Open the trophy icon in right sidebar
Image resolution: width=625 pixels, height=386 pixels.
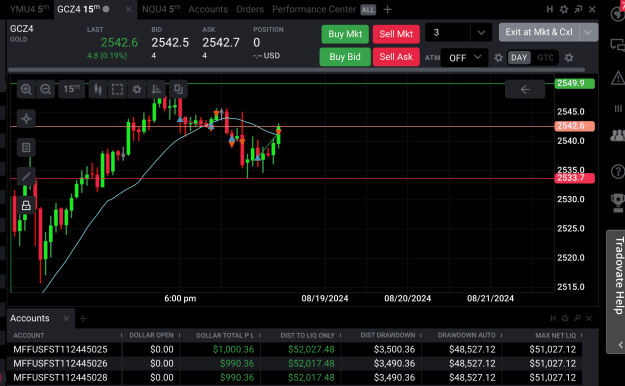(x=617, y=202)
